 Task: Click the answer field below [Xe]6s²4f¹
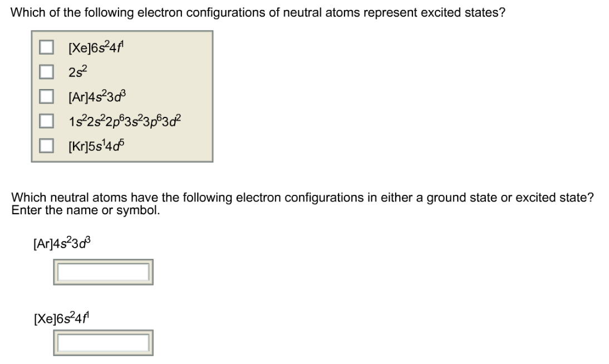(x=102, y=341)
